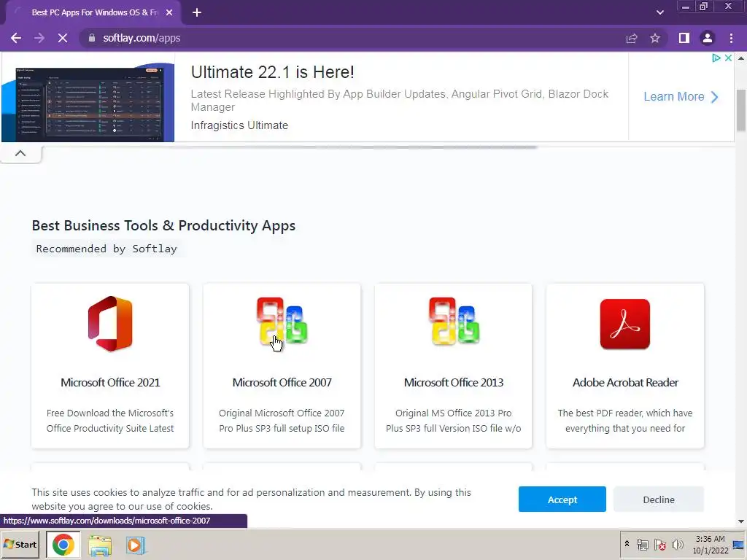Open the Chrome profile avatar
Viewport: 747px width, 560px height.
708,38
